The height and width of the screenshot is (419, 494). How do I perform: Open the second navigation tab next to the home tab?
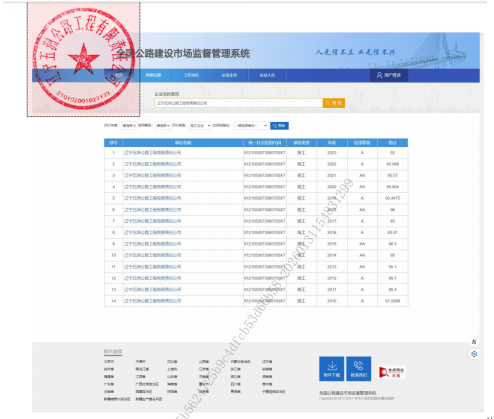click(x=153, y=75)
